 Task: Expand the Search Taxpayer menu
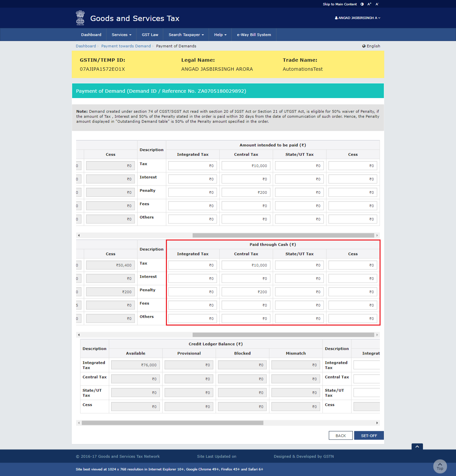point(186,35)
